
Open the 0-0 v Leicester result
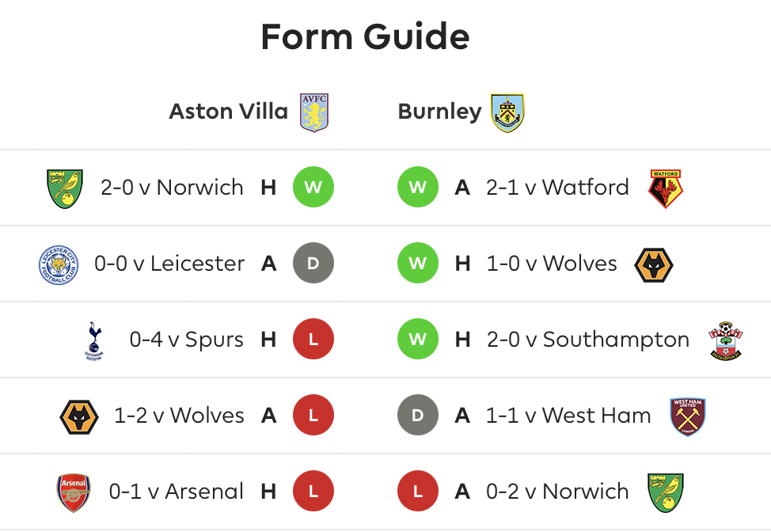click(169, 264)
